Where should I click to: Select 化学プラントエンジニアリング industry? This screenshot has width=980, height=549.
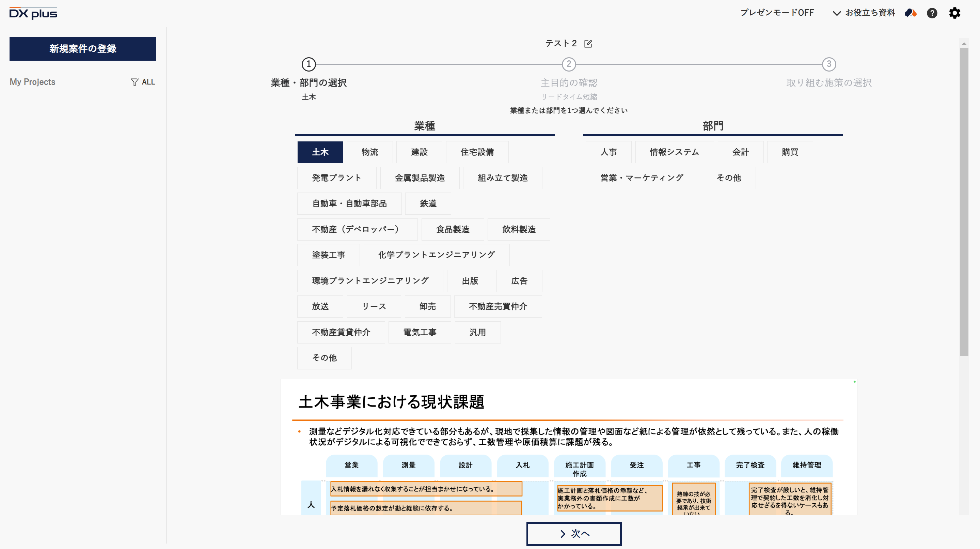tap(436, 255)
